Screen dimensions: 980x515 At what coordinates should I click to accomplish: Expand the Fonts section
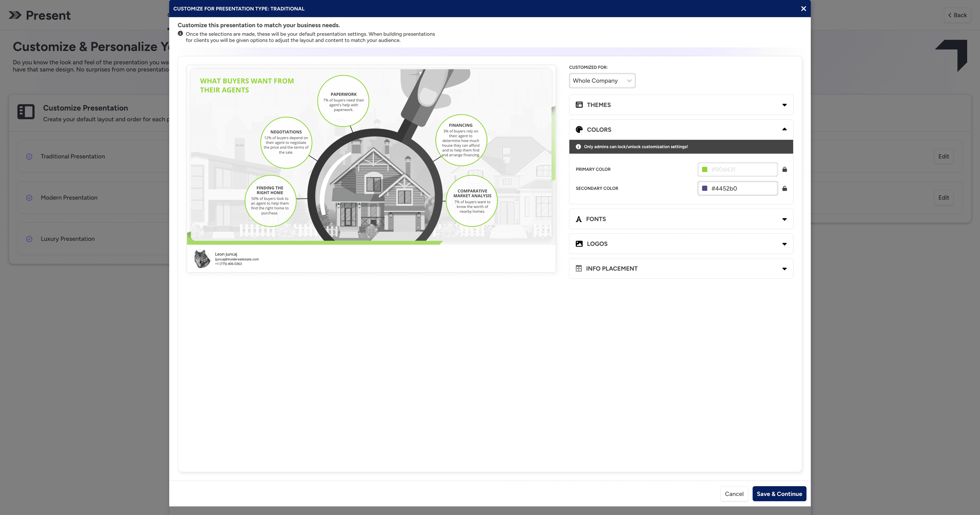(681, 219)
